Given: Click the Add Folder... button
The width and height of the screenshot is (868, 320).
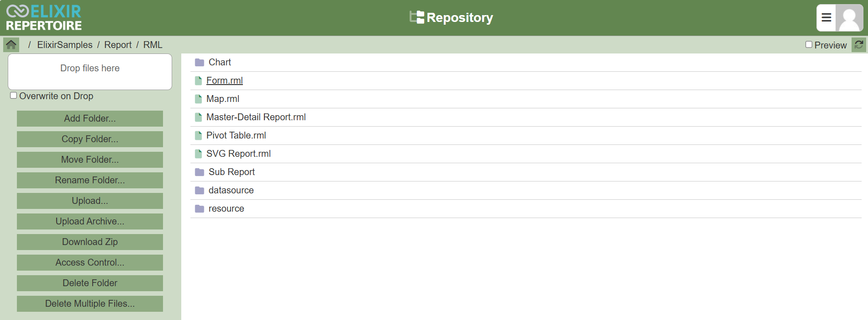Looking at the screenshot, I should [90, 118].
